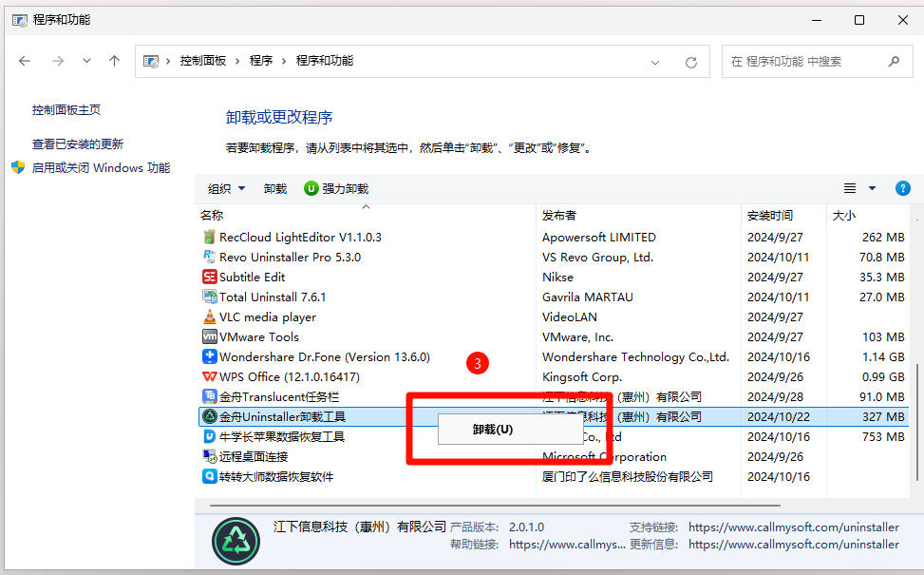
Task: Click the WPS Office icon
Action: coord(209,377)
